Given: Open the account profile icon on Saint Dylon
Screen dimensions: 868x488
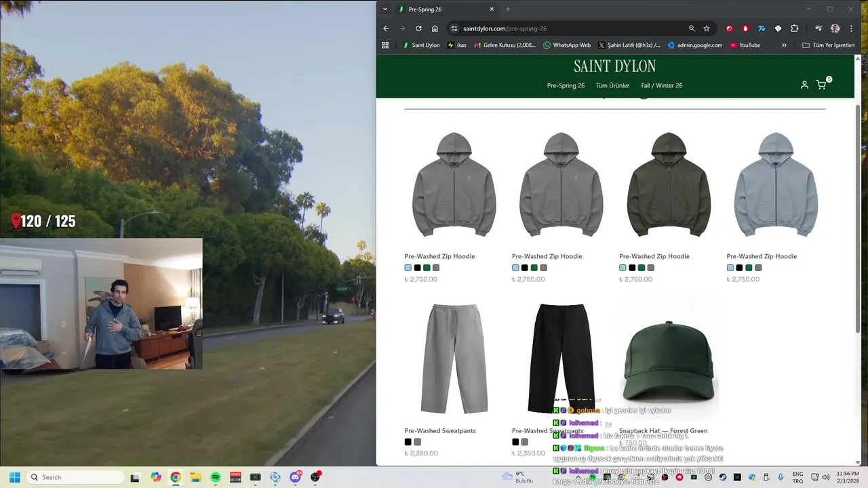Looking at the screenshot, I should [804, 85].
